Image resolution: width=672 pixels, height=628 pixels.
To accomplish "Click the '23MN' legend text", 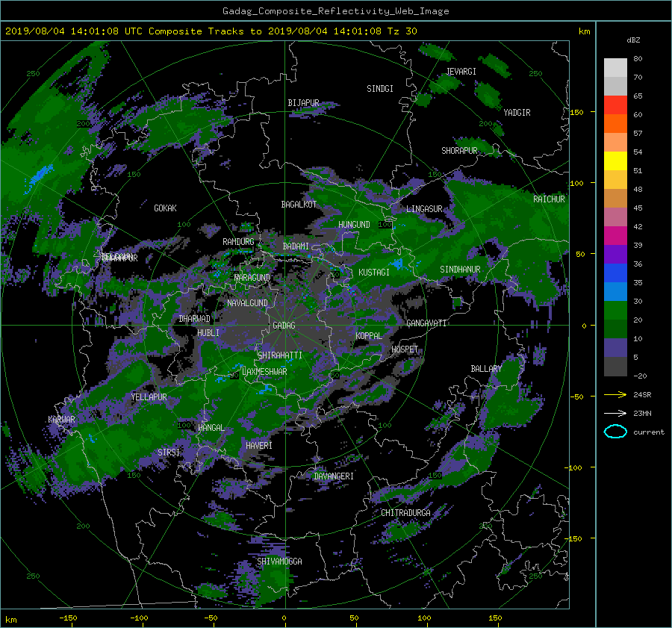I will click(642, 413).
